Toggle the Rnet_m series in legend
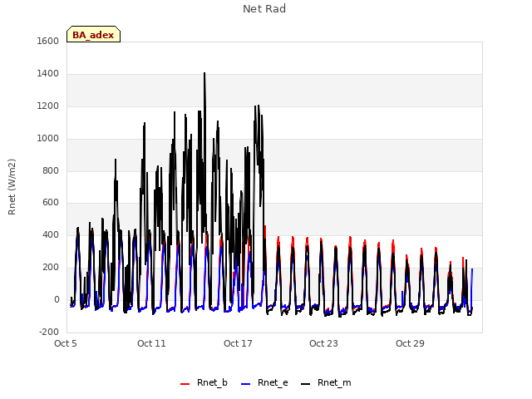532x399 pixels. [x=326, y=383]
